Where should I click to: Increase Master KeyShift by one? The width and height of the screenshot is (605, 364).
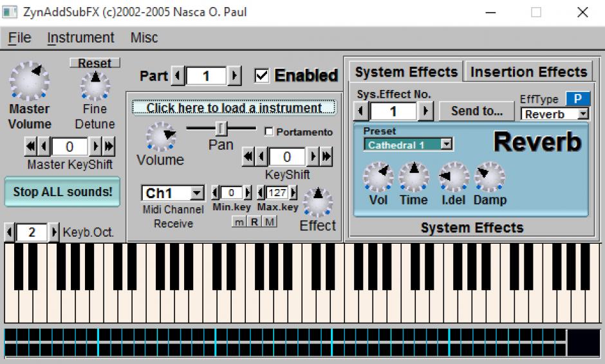95,146
